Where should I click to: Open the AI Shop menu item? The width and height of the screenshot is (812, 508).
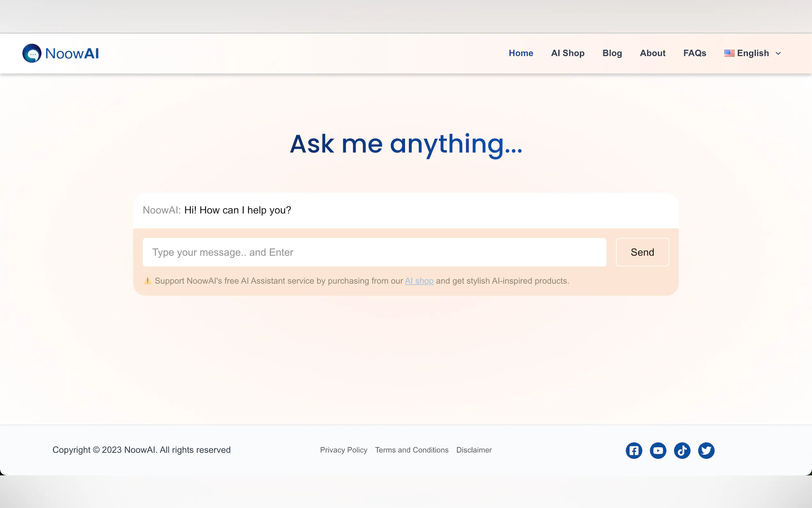tap(568, 53)
